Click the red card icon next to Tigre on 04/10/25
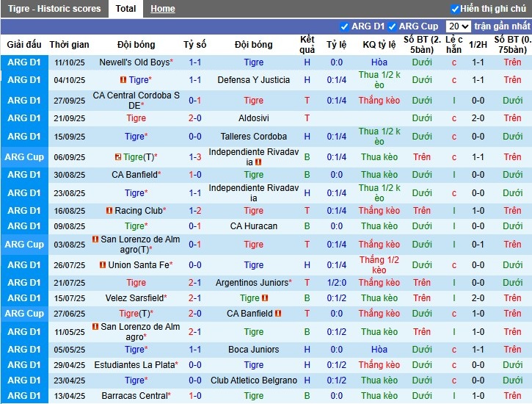Screen dimensions: 532x404 [123, 80]
